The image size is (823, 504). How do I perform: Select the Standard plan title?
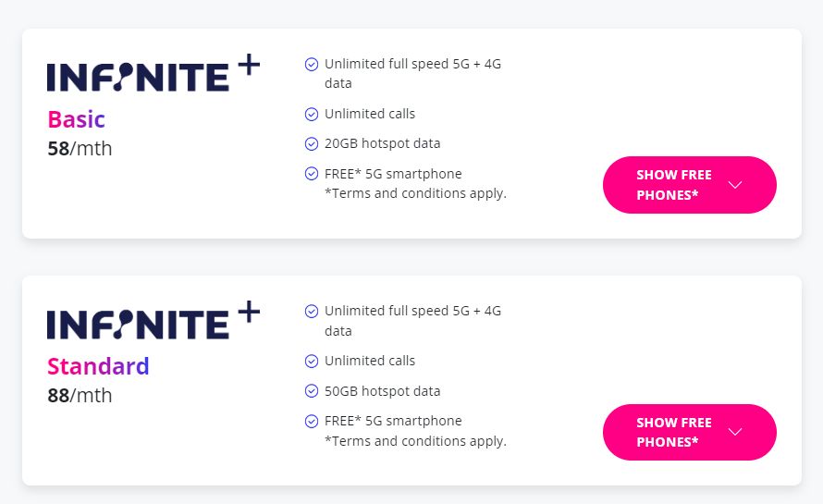[x=98, y=366]
